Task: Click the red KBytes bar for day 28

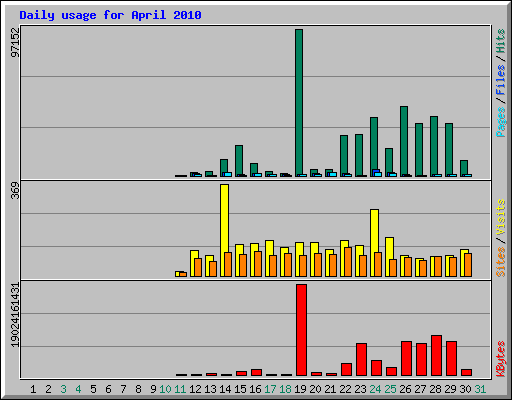Action: pos(436,355)
